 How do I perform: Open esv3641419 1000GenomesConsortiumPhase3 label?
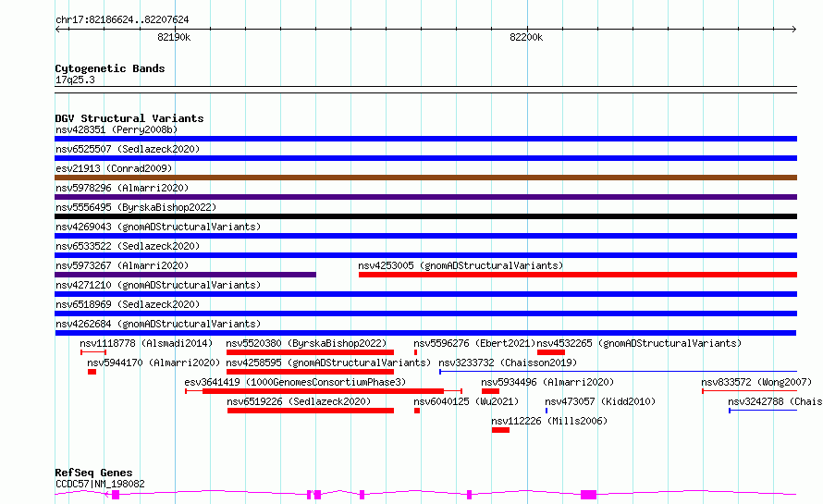coord(295,382)
